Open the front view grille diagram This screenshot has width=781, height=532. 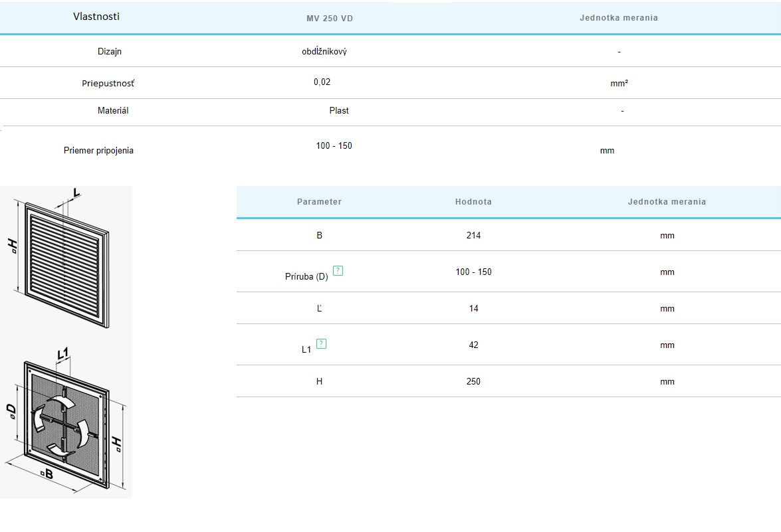(66, 258)
